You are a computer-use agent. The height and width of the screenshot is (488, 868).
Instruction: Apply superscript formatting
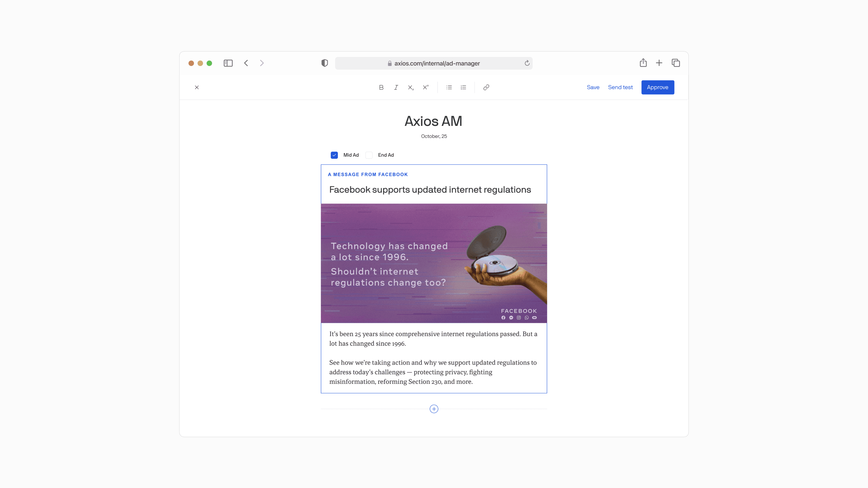click(x=426, y=87)
